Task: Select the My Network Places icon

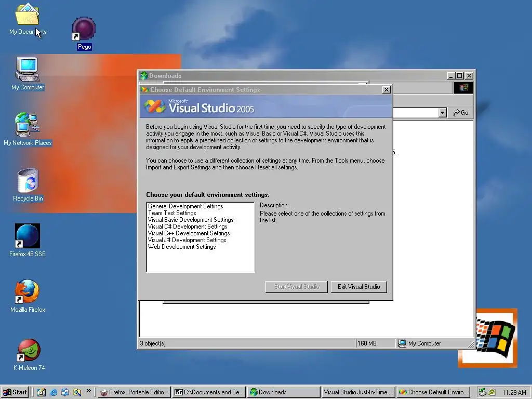Action: (x=28, y=129)
